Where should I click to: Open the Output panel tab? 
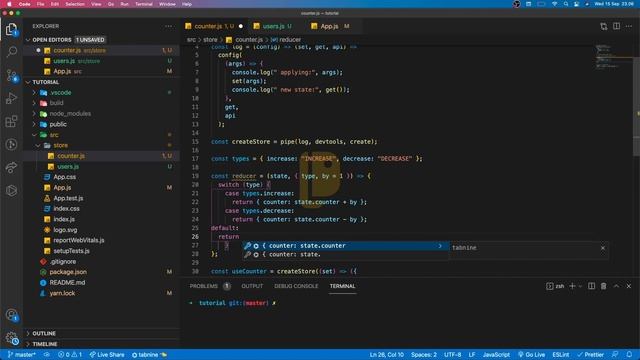tap(252, 286)
